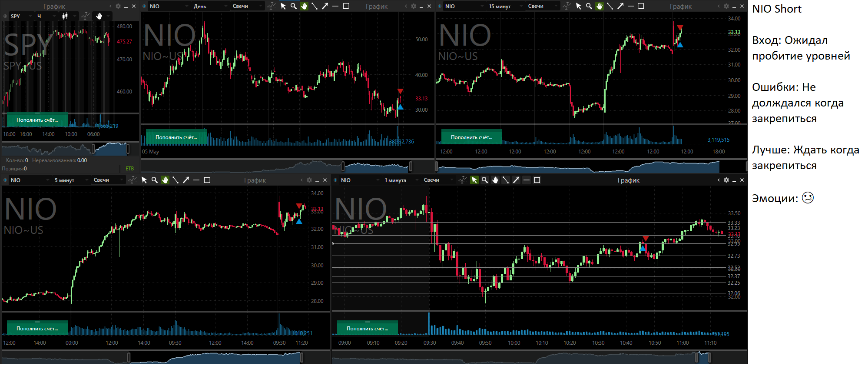This screenshot has height=366, width=868.
Task: Toggle link radio dot in NIO 15 минут chart
Action: (440, 6)
